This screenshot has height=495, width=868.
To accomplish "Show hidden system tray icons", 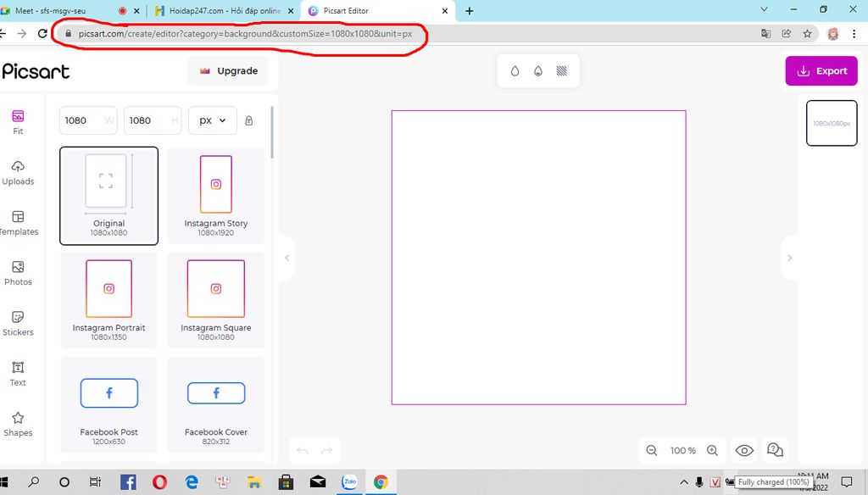I will [684, 482].
